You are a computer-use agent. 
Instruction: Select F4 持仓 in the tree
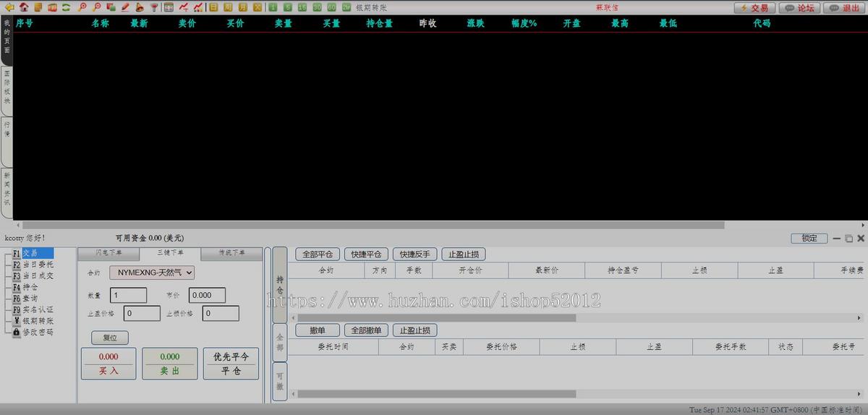pyautogui.click(x=25, y=287)
